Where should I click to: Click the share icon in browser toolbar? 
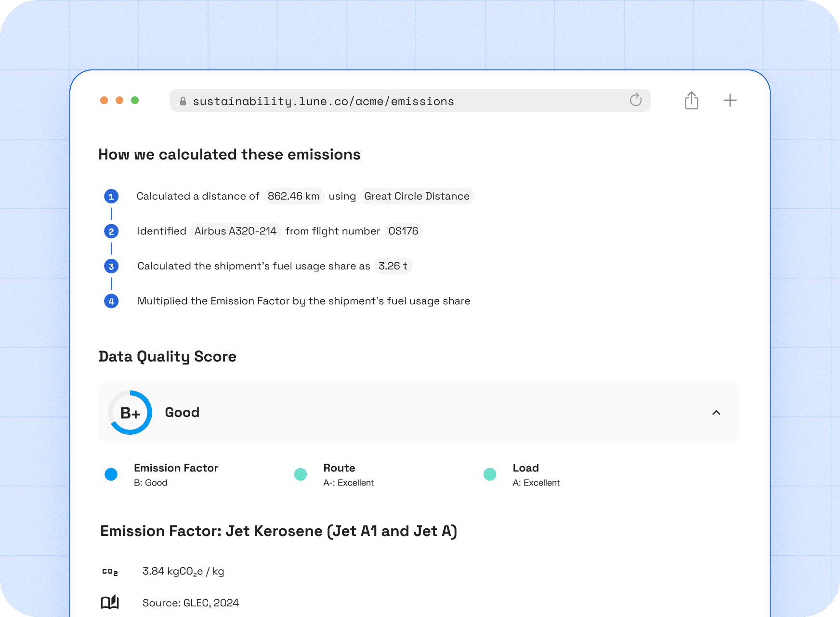[x=691, y=100]
